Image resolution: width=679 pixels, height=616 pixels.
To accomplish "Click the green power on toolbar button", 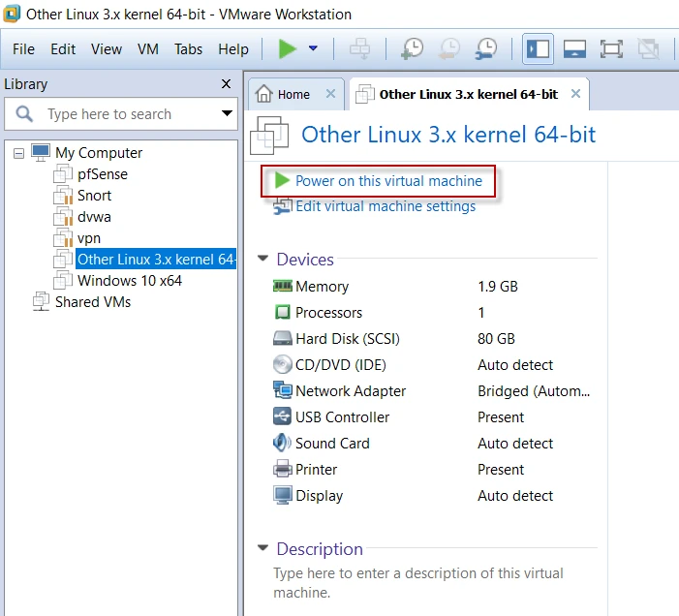I will (287, 48).
